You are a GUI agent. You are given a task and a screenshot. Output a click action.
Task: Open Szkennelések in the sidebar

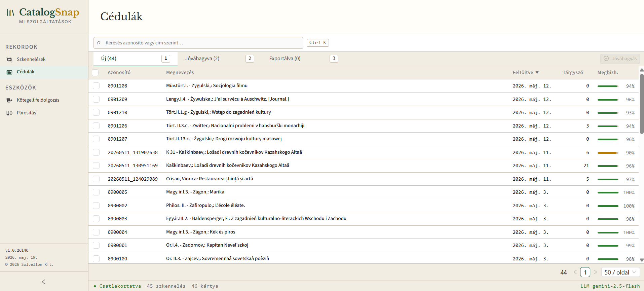click(44, 59)
